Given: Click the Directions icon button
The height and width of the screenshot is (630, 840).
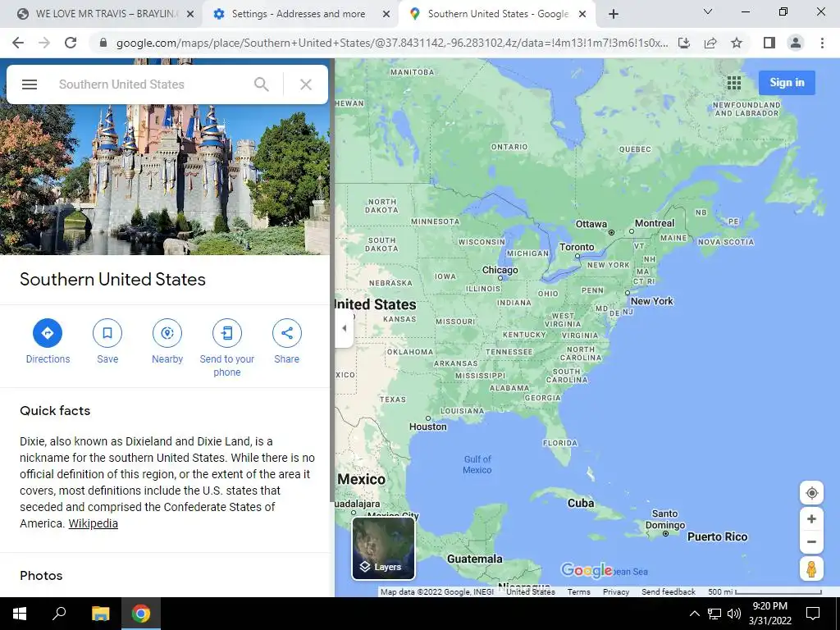Looking at the screenshot, I should tap(48, 333).
